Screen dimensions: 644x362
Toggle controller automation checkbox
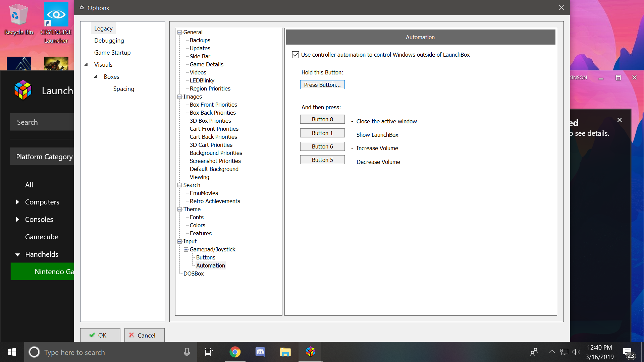tap(295, 55)
